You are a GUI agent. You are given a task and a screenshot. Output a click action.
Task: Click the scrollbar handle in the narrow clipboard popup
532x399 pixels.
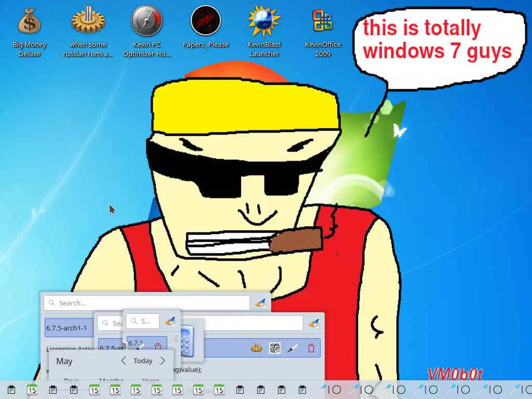click(176, 339)
